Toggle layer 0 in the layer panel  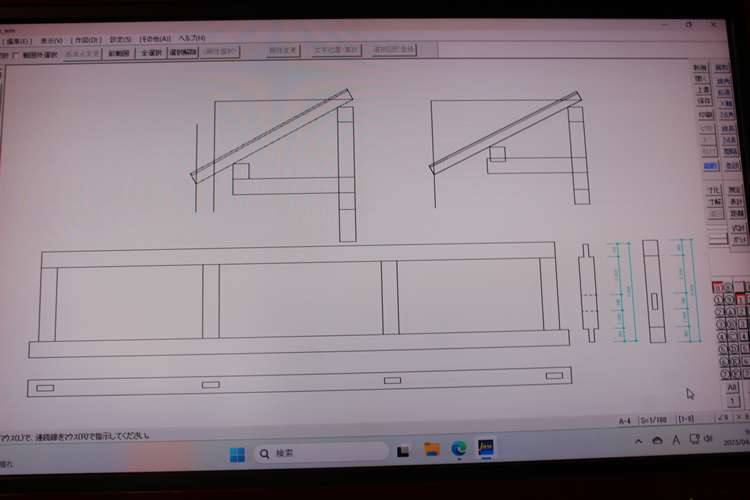[717, 288]
